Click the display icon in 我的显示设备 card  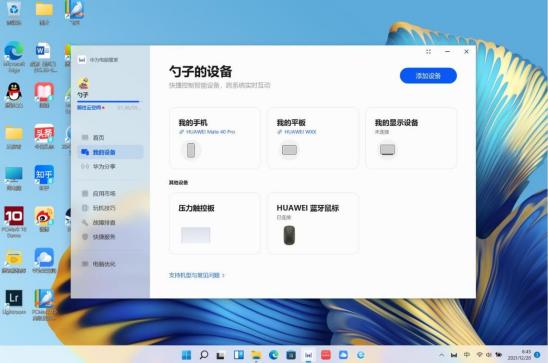(x=388, y=150)
